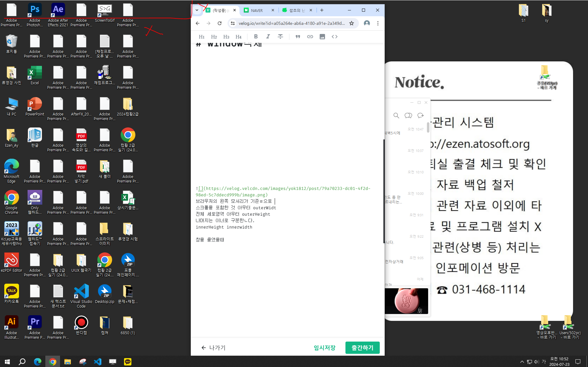The height and width of the screenshot is (367, 588).
Task: Apply strikethrough formatting in editor toolbar
Action: pos(280,36)
